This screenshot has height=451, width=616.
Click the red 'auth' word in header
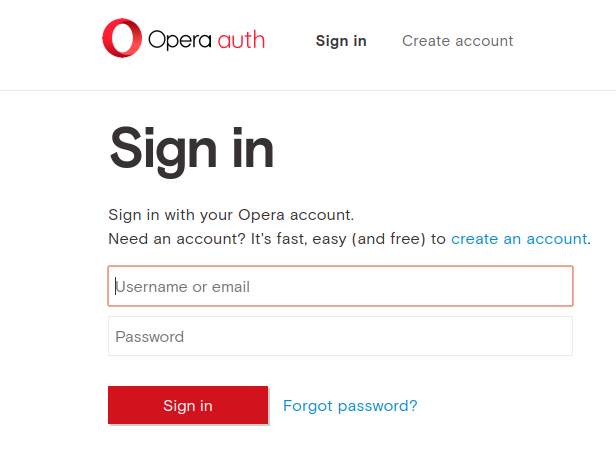coord(241,40)
